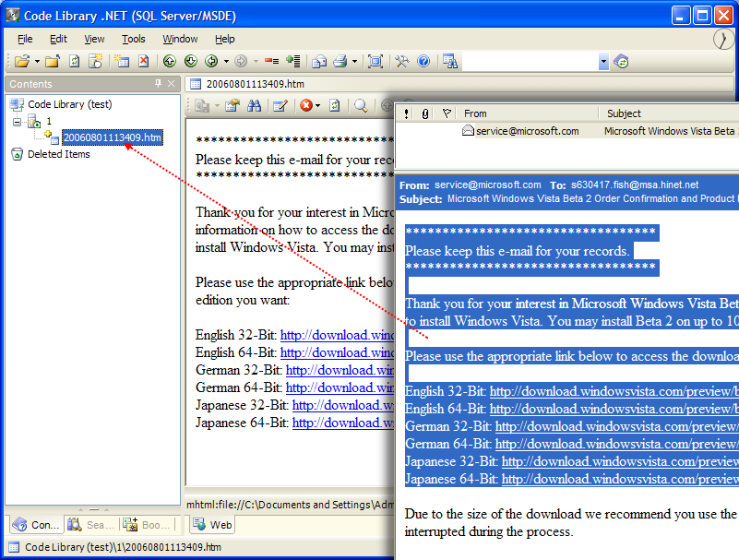739x560 pixels.
Task: Click the delete document red X icon
Action: (x=144, y=61)
